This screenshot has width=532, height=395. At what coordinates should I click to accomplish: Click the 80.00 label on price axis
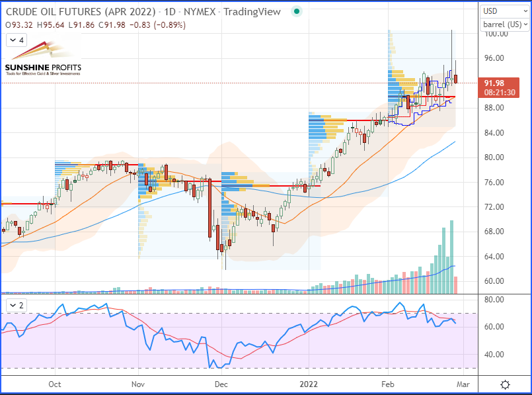point(494,157)
